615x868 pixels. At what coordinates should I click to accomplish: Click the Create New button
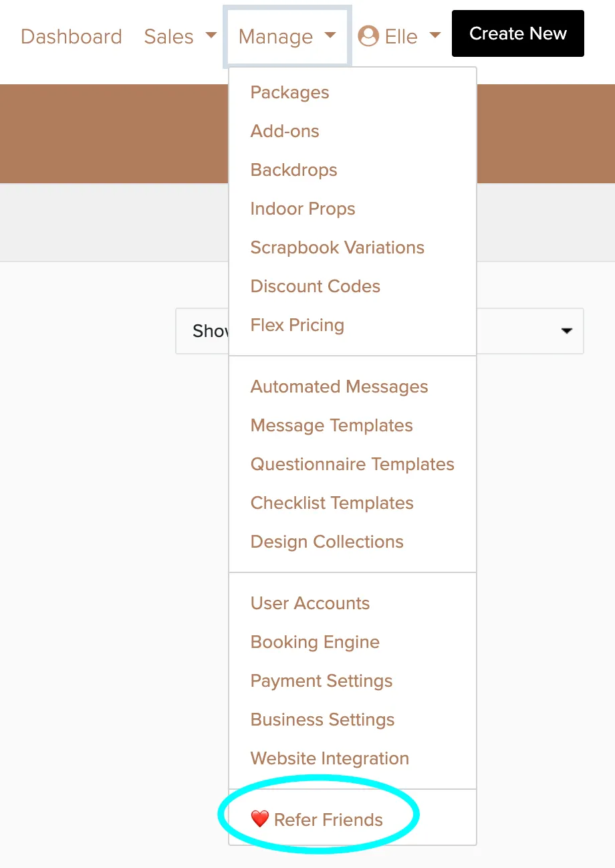point(518,33)
